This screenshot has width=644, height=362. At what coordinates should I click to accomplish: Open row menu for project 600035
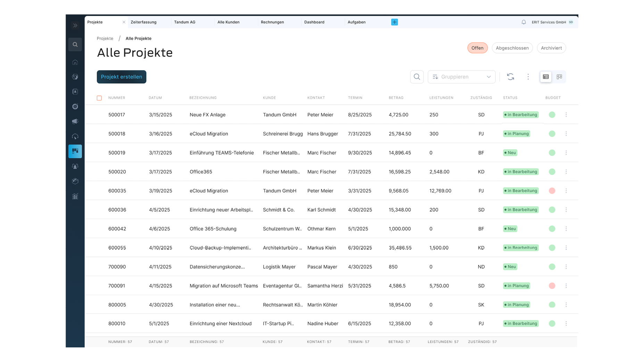click(x=566, y=191)
